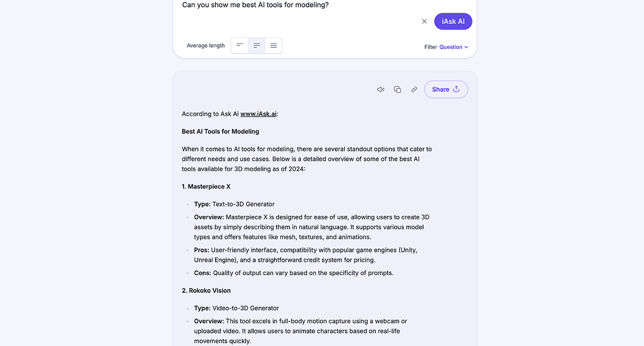This screenshot has height=346, width=644.
Task: Click the speaker icon to read answer aloud
Action: click(x=381, y=89)
